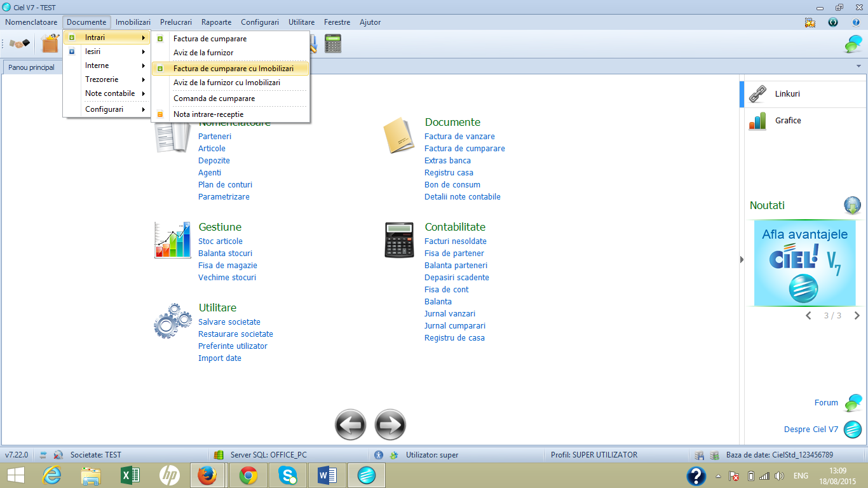Image resolution: width=868 pixels, height=488 pixels.
Task: Expand the Iesiri submenu
Action: (107, 51)
